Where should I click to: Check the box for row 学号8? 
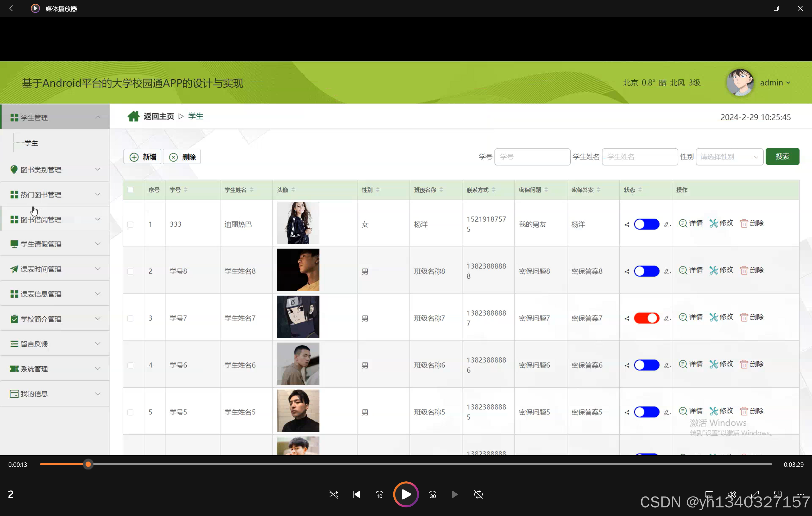(x=130, y=271)
